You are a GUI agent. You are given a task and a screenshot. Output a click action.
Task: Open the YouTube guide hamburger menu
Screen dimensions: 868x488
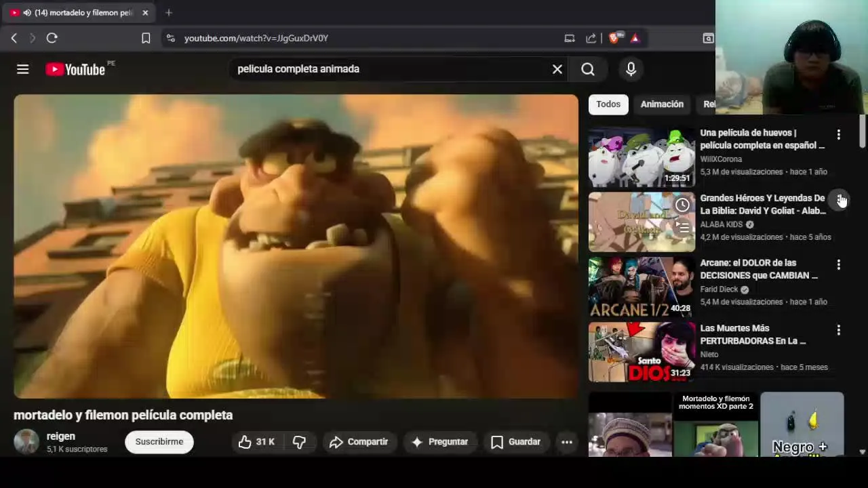point(22,69)
